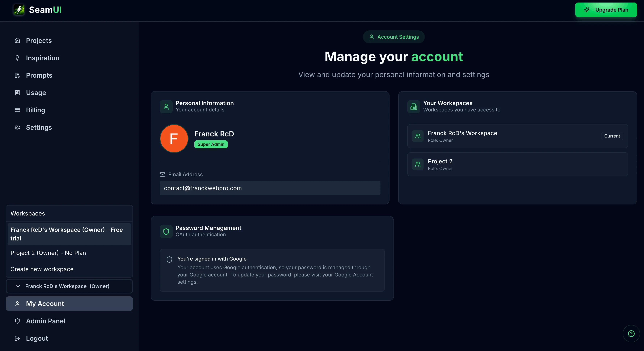Click the email address input field
This screenshot has height=351, width=644.
click(270, 188)
